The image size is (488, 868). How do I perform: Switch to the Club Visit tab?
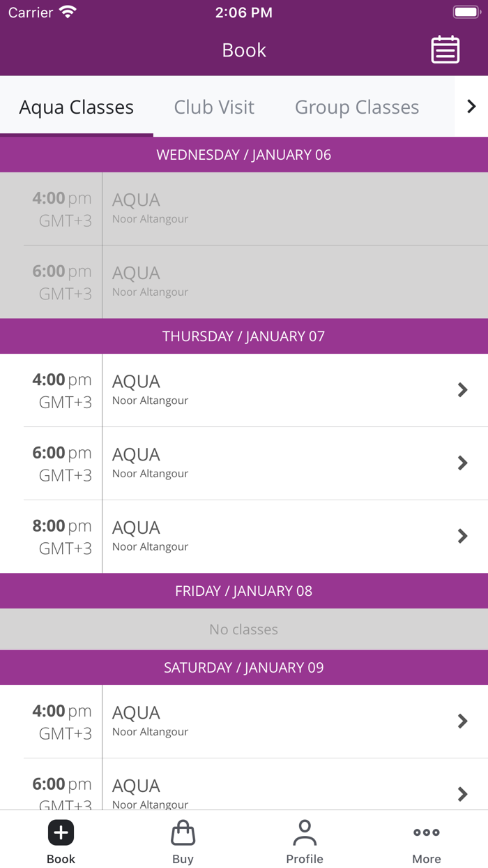(x=214, y=107)
